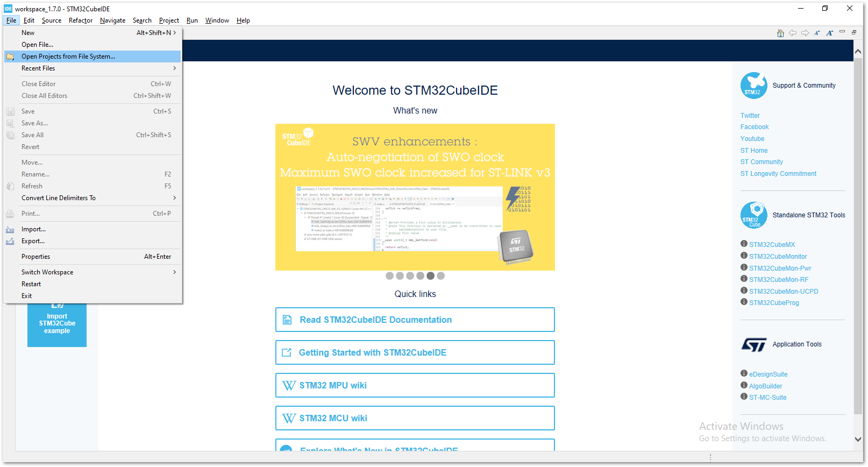Click the scrollbar up arrow
The width and height of the screenshot is (868, 467).
point(858,51)
